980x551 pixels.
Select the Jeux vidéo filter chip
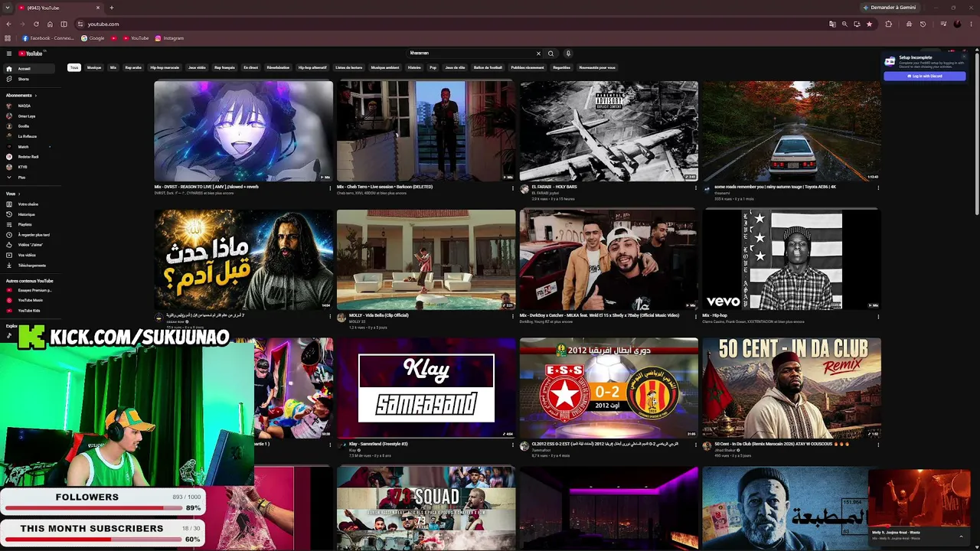point(197,67)
